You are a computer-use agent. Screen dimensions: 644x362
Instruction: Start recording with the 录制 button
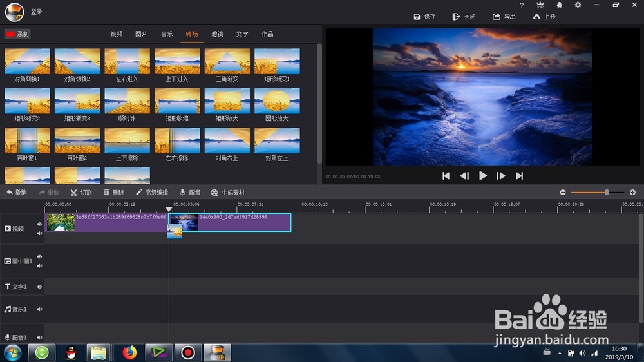pyautogui.click(x=17, y=34)
